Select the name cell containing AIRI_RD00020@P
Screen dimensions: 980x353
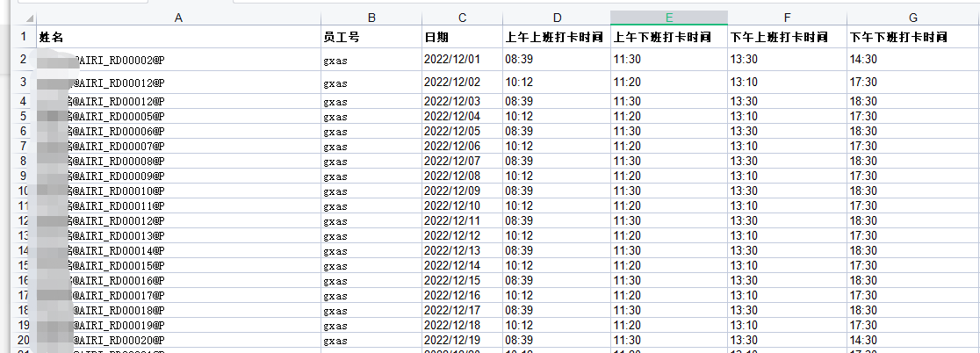[179, 341]
